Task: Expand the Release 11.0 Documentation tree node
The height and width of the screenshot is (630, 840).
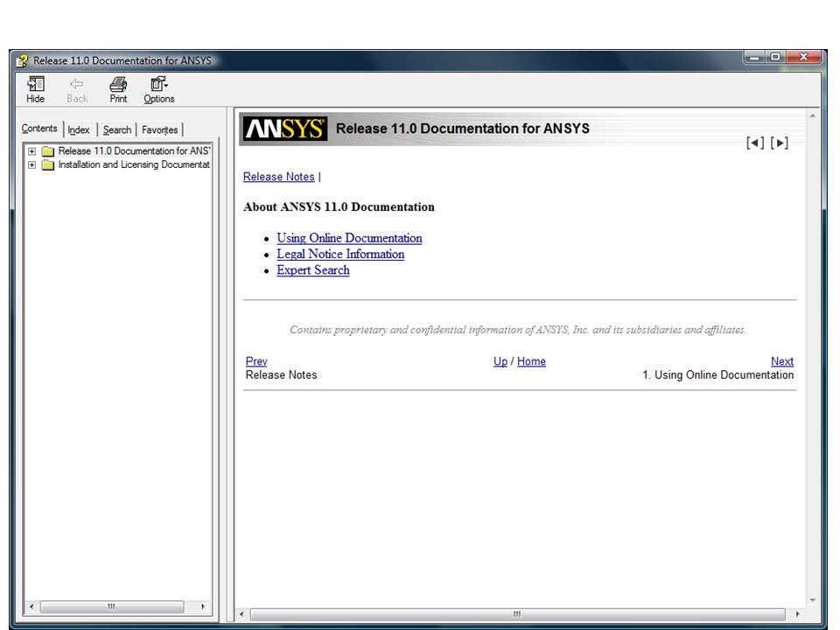Action: pyautogui.click(x=32, y=151)
